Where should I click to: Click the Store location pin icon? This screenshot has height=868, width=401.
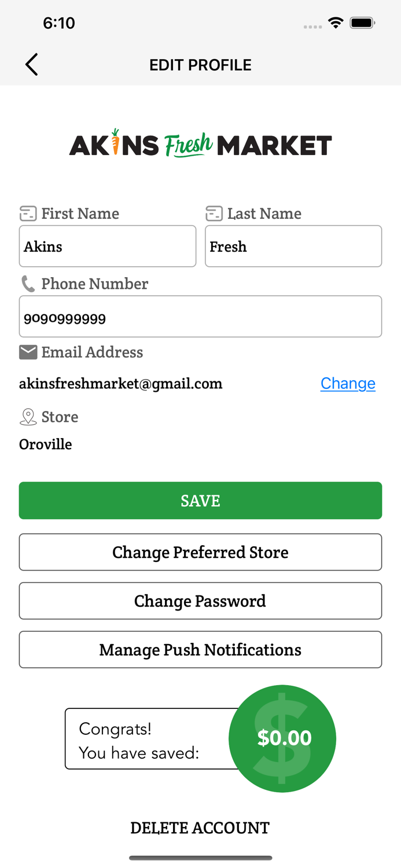[x=27, y=416]
